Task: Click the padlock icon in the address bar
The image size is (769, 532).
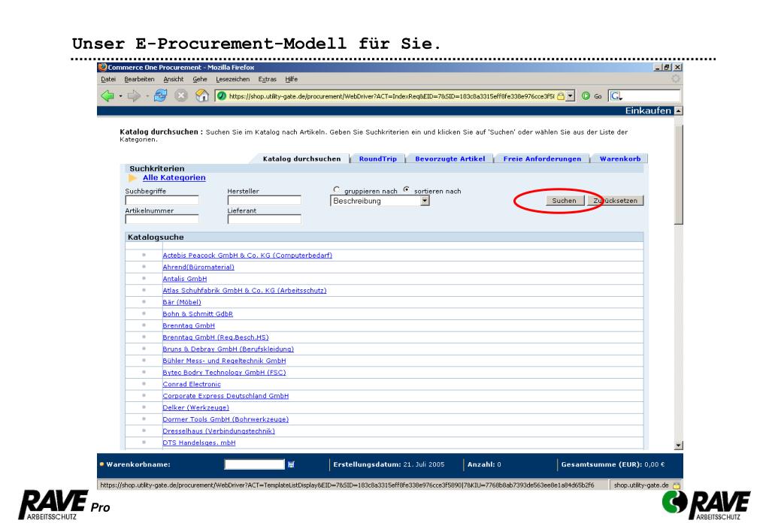Action: point(560,96)
